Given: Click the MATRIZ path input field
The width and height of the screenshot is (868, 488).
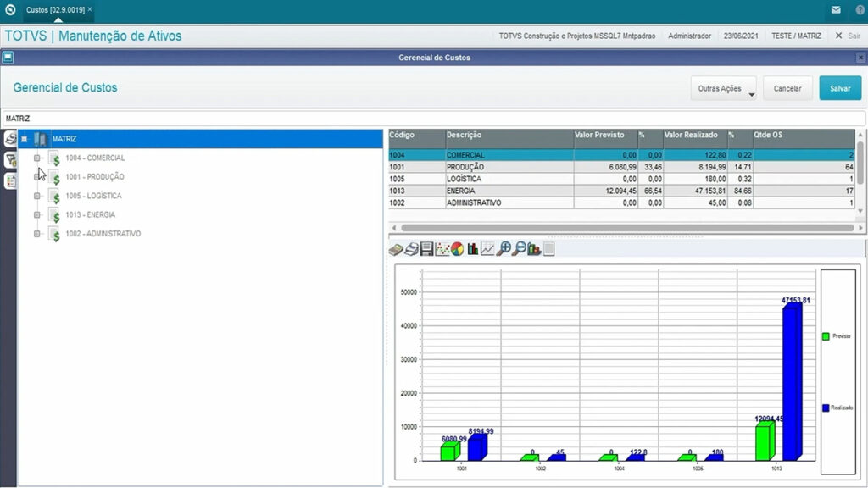Looking at the screenshot, I should click(x=433, y=119).
